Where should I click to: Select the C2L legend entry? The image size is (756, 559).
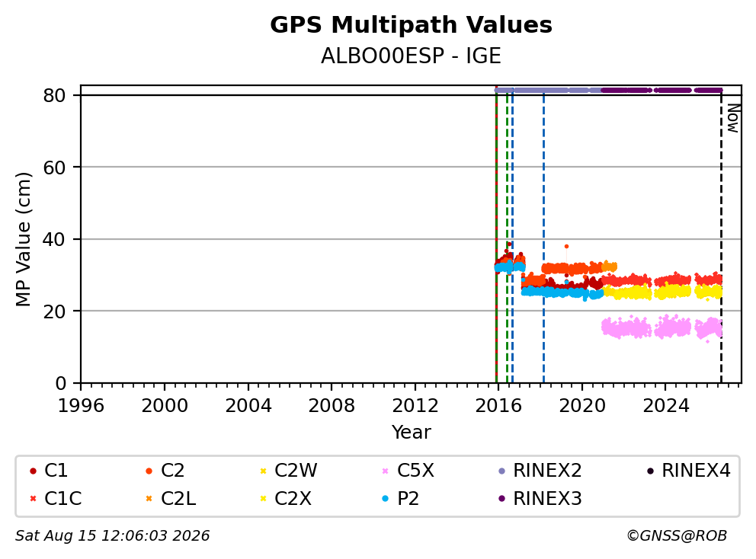[171, 499]
